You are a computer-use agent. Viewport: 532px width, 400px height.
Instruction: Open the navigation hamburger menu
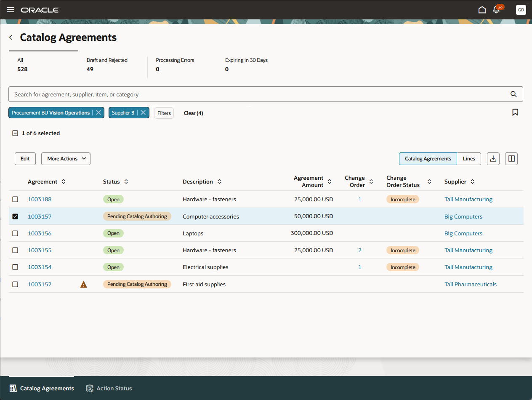coord(11,10)
